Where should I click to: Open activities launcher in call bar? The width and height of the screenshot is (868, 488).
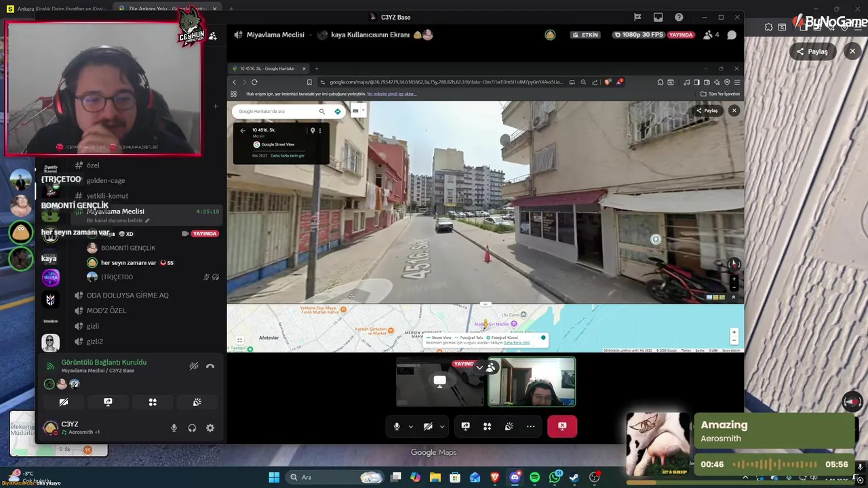(x=487, y=426)
